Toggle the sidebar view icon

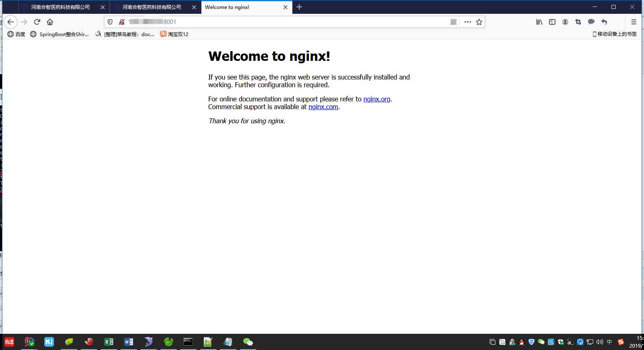tap(552, 22)
